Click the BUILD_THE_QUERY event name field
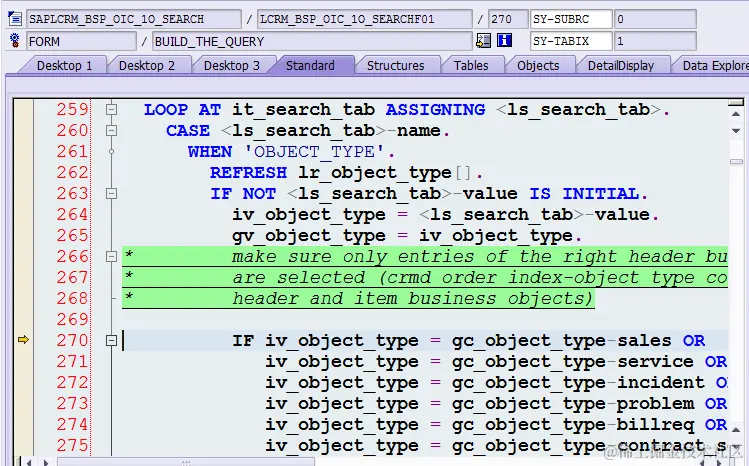 tap(312, 41)
